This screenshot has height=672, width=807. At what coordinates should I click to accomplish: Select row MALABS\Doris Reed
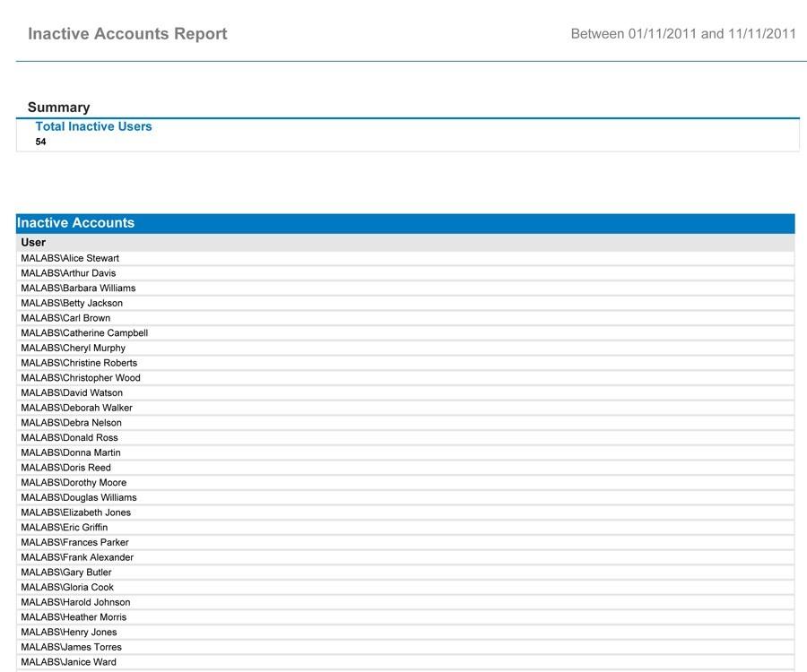point(405,468)
